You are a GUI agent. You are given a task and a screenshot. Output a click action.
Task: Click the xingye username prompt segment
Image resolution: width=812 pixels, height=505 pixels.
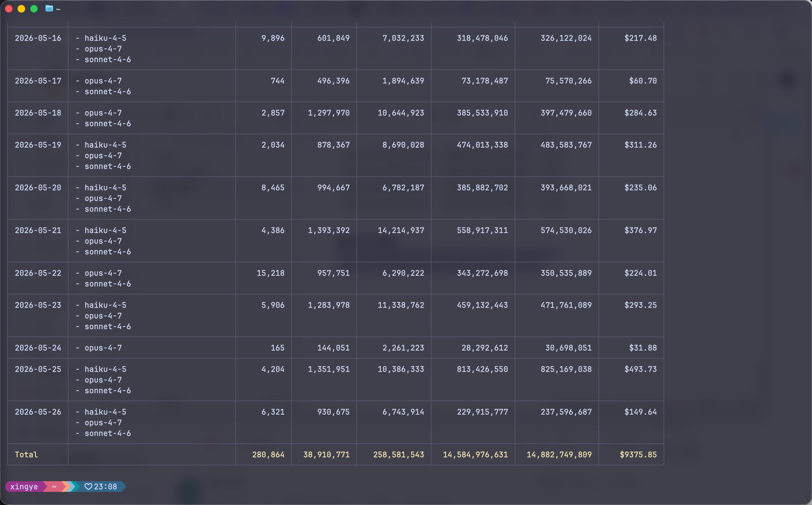tap(24, 486)
